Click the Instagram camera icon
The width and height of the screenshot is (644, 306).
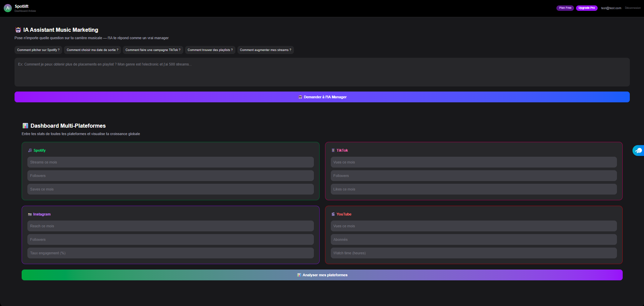pyautogui.click(x=30, y=214)
